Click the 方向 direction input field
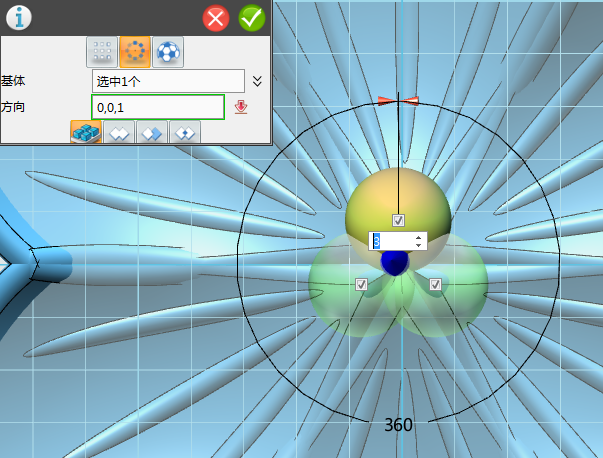Image resolution: width=603 pixels, height=458 pixels. 158,107
